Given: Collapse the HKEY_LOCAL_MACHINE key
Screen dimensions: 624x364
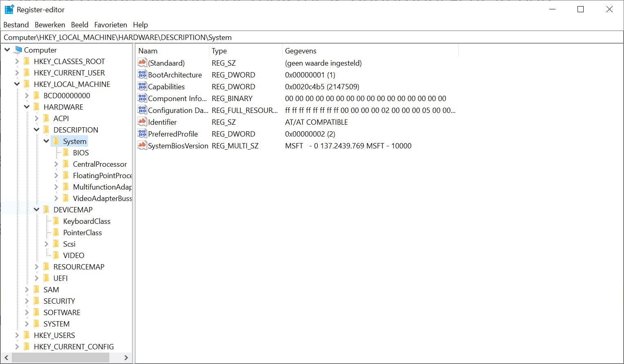Looking at the screenshot, I should (17, 84).
